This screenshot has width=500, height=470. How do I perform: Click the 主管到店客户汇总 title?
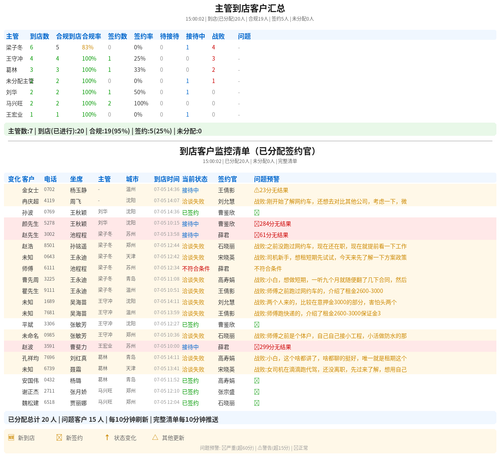click(250, 8)
